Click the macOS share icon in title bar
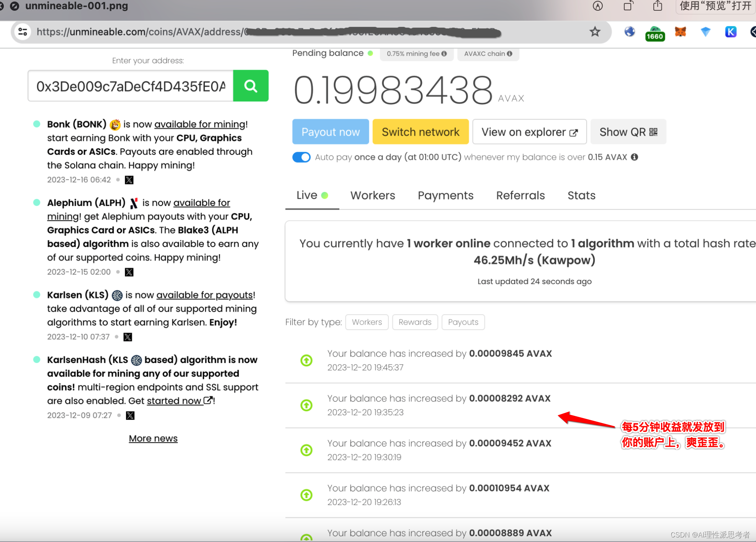This screenshot has height=542, width=756. 658,6
